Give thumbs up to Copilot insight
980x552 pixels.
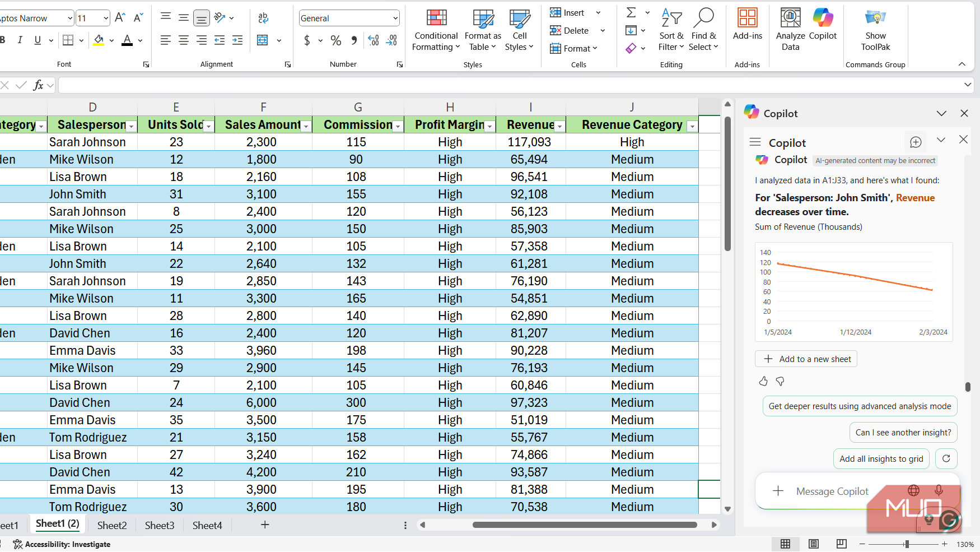pyautogui.click(x=763, y=381)
